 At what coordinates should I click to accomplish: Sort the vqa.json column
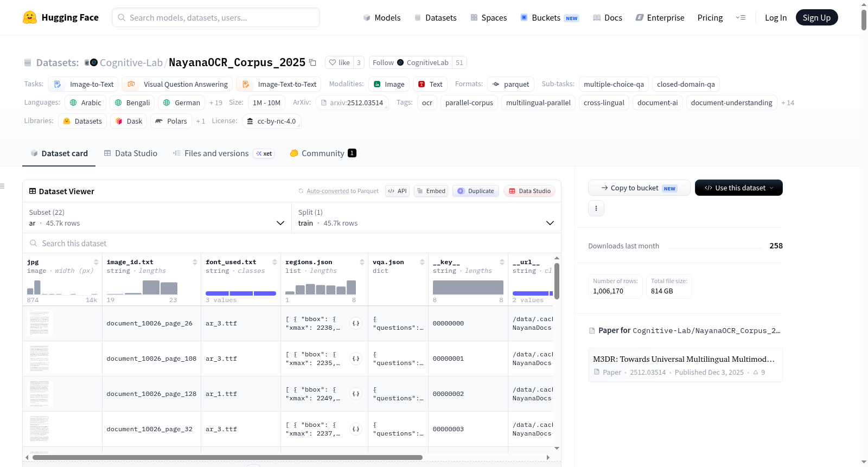click(x=422, y=262)
